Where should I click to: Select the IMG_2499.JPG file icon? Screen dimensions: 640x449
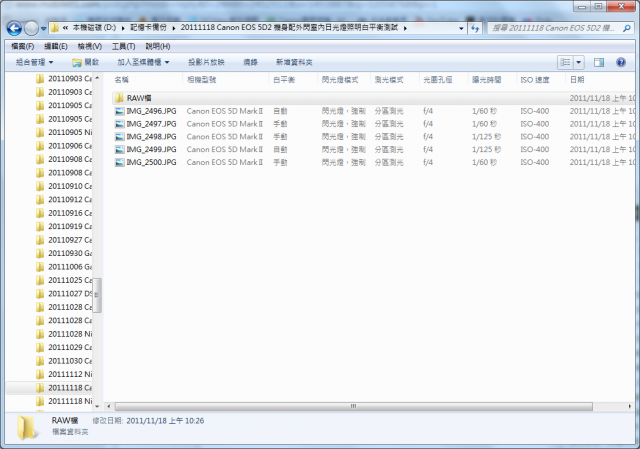pyautogui.click(x=120, y=149)
